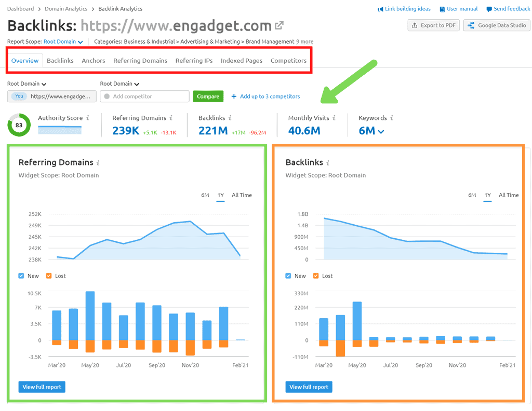Open the Backlinks tab
This screenshot has width=532, height=411.
60,61
